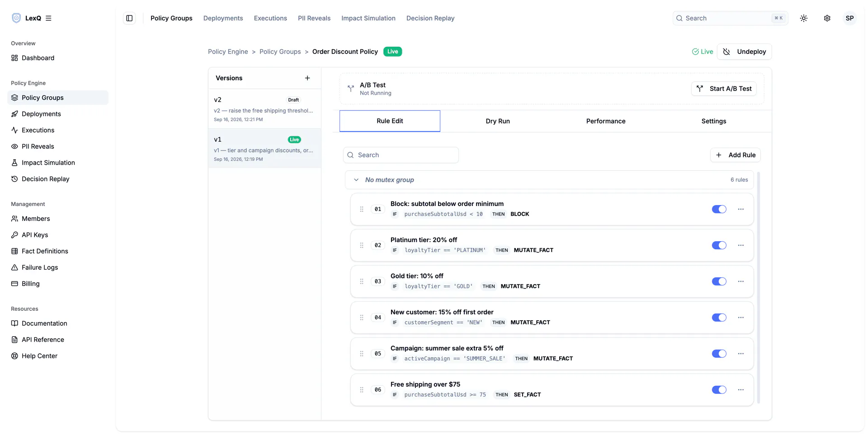Open more options for Gold tier rule
This screenshot has height=435, width=868.
tap(741, 281)
